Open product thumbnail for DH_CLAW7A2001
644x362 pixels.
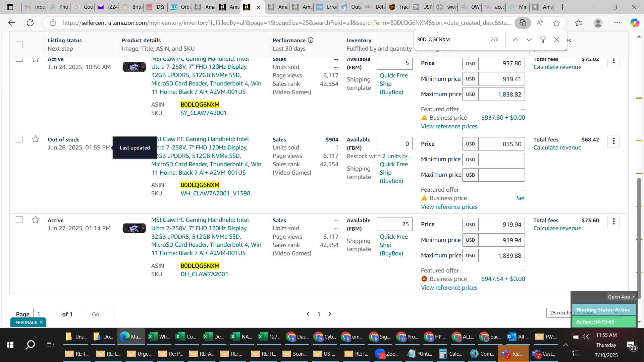click(x=134, y=228)
